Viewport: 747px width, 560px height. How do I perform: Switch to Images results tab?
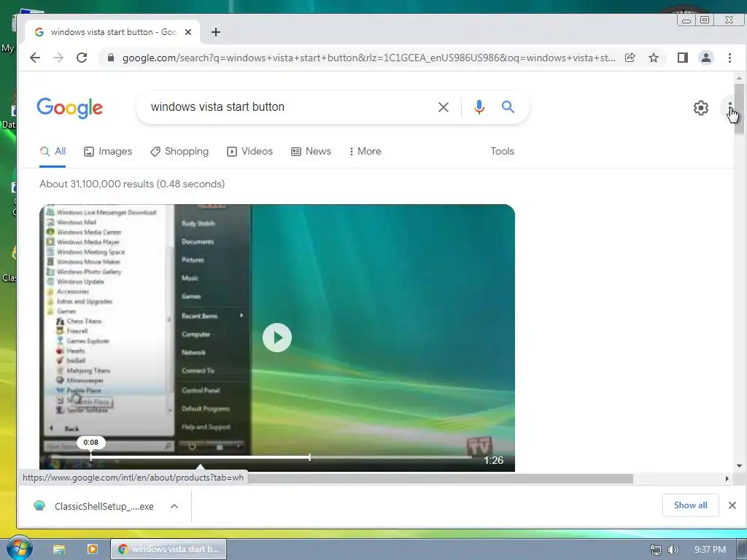click(x=108, y=152)
